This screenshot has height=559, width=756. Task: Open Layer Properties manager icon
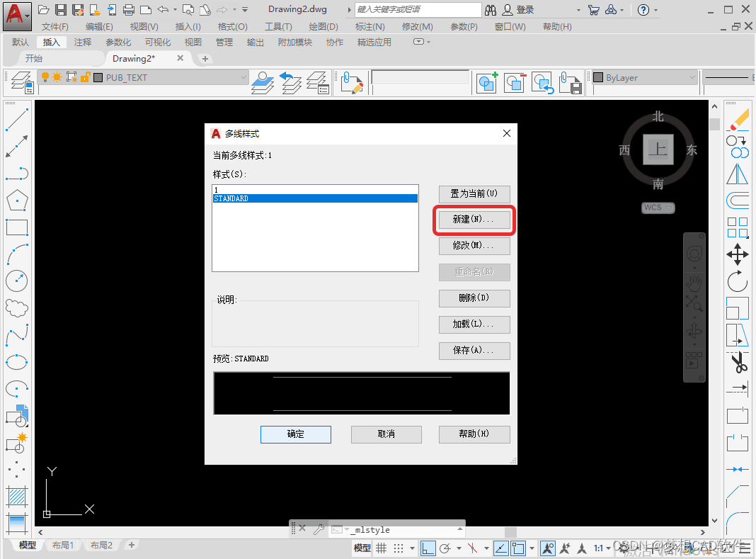click(21, 82)
